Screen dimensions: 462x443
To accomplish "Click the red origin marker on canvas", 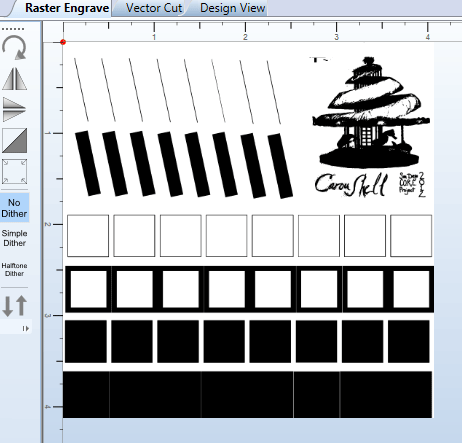I will (63, 42).
